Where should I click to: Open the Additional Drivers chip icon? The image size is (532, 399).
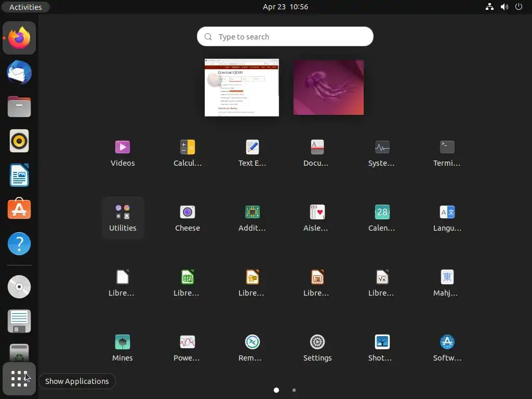(x=252, y=218)
